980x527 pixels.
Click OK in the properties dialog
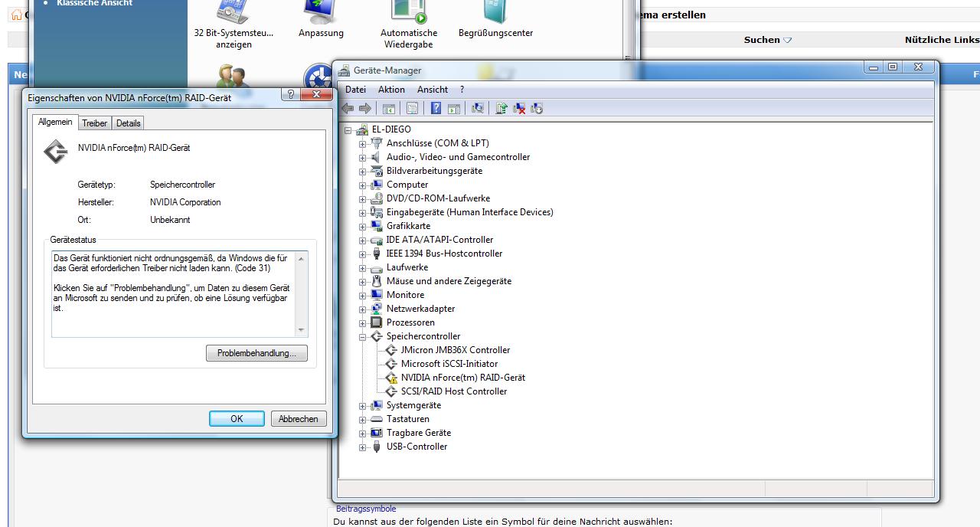(x=237, y=419)
